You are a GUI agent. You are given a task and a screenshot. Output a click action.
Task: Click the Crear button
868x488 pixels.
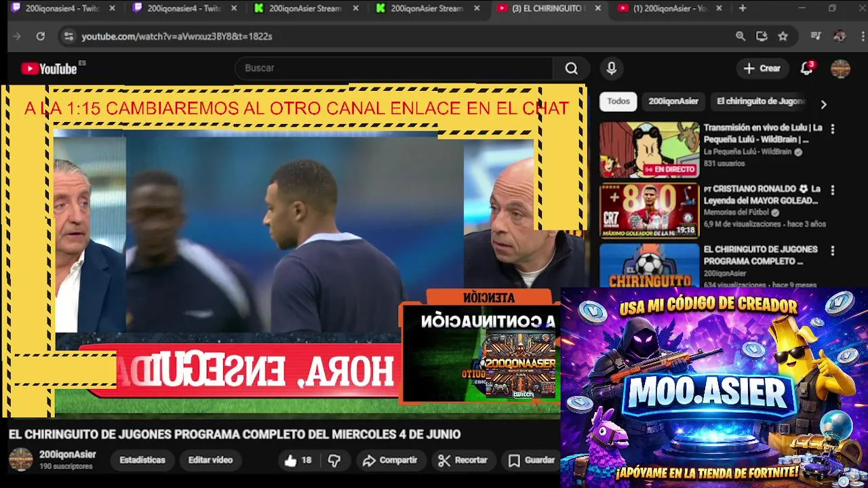762,68
